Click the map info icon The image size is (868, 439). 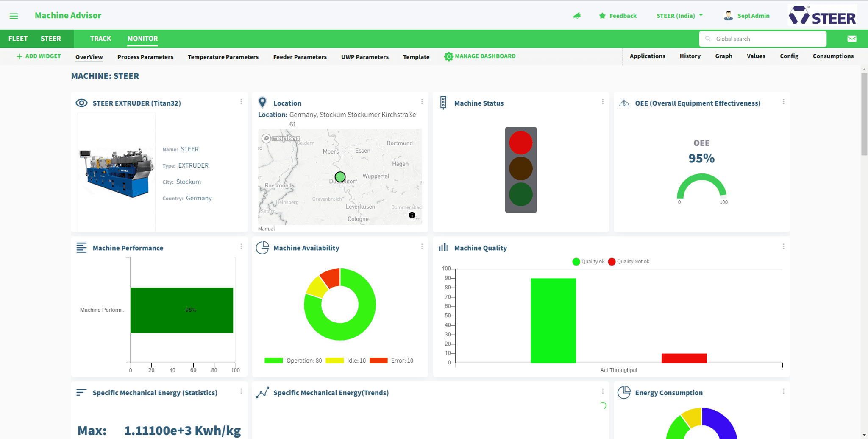[x=412, y=215]
